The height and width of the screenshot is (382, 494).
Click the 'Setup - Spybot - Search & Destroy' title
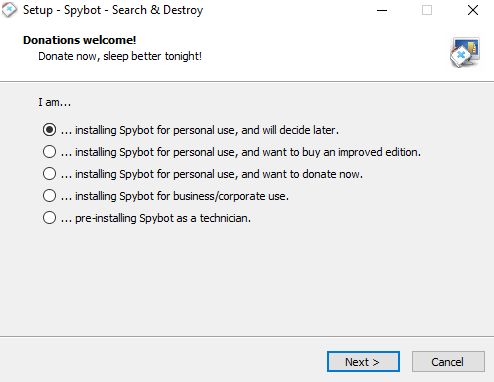113,10
